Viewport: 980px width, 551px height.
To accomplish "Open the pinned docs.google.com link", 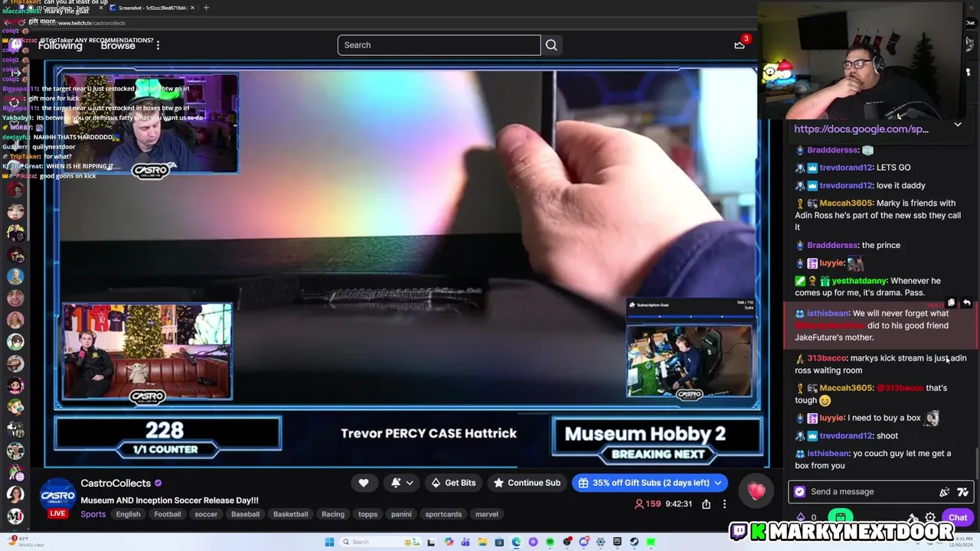I will pos(861,129).
